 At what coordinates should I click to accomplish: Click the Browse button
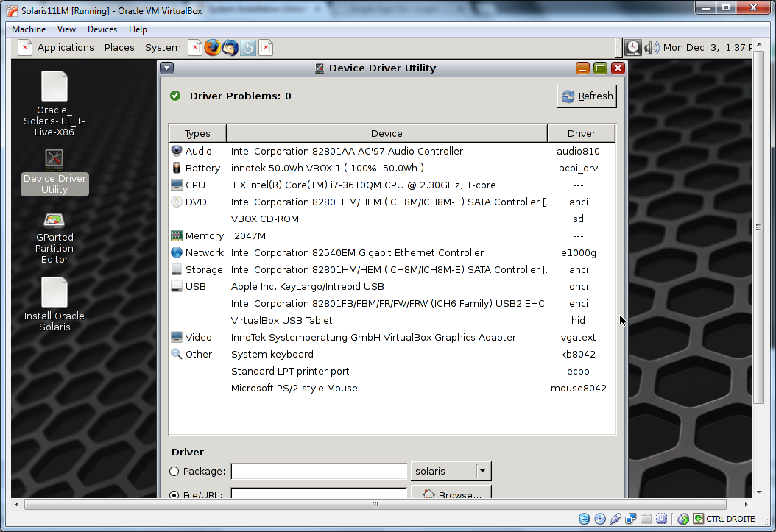[451, 494]
